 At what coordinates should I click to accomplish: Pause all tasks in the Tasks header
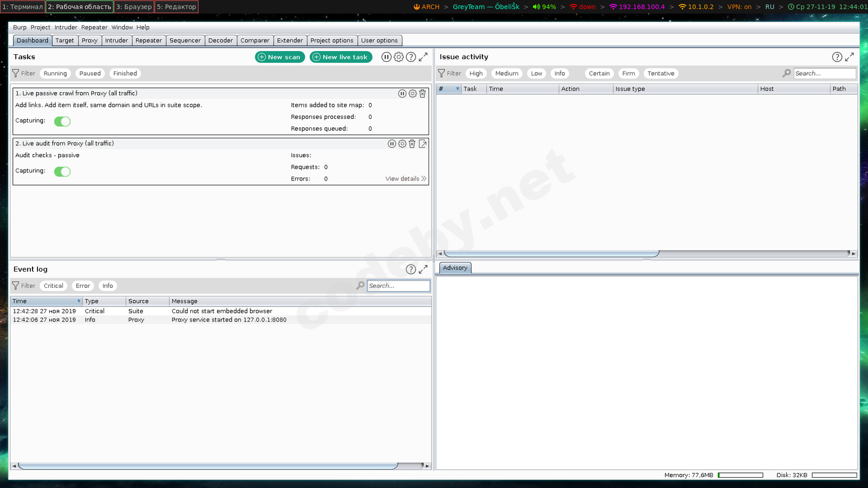pos(386,57)
